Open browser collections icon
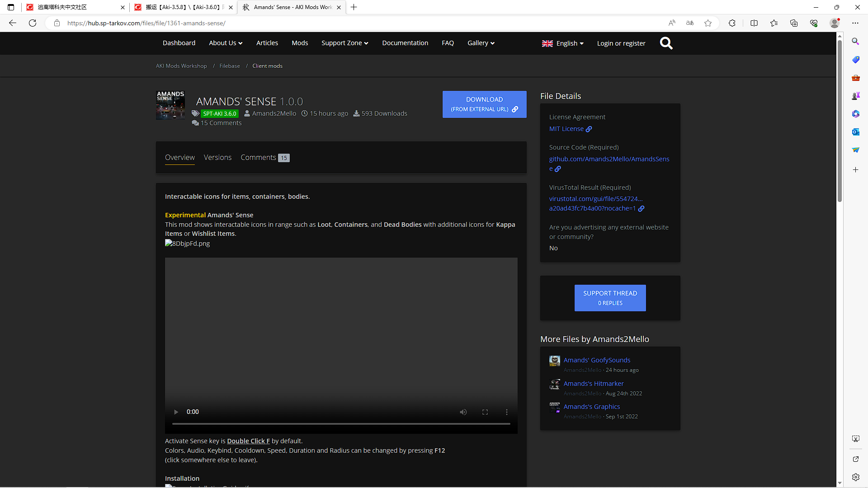868x488 pixels. click(793, 23)
